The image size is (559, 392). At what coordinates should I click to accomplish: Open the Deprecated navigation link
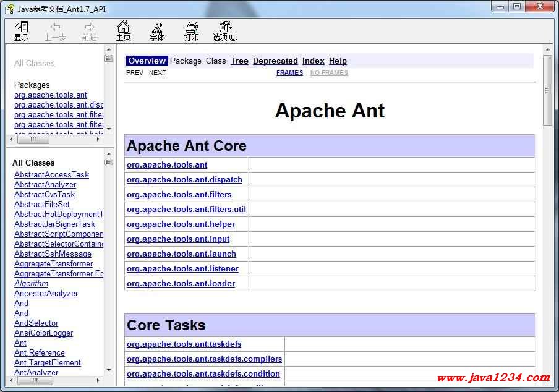(x=275, y=61)
